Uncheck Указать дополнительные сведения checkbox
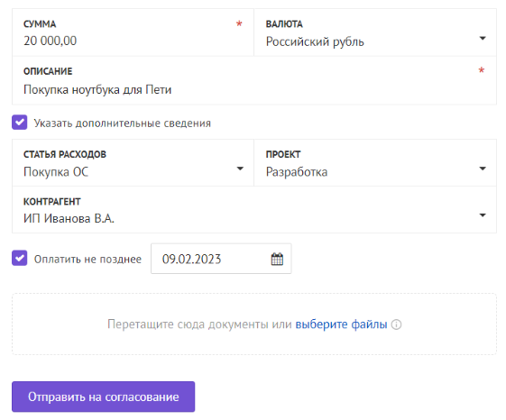 [19, 123]
